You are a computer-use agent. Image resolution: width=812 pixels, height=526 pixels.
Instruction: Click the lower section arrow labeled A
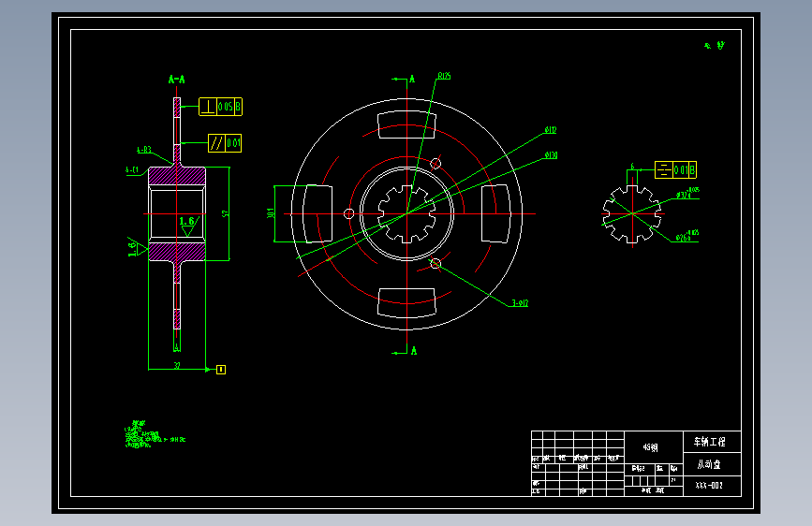coord(405,352)
